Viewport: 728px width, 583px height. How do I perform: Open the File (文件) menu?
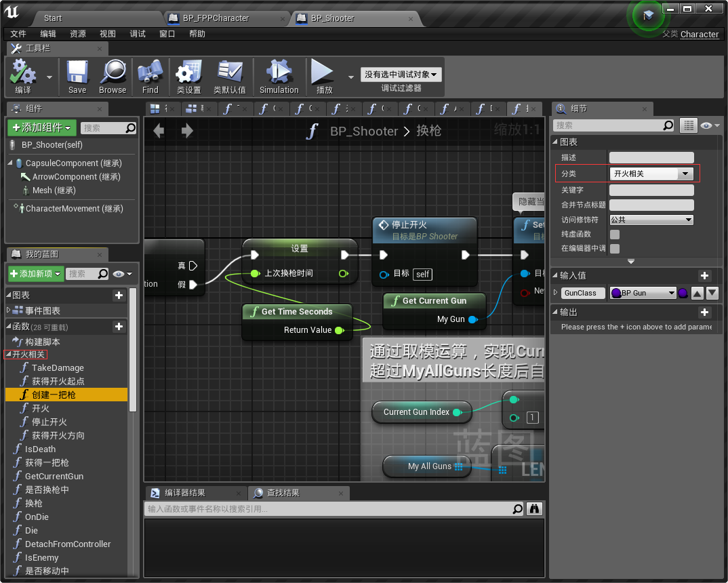pos(18,34)
